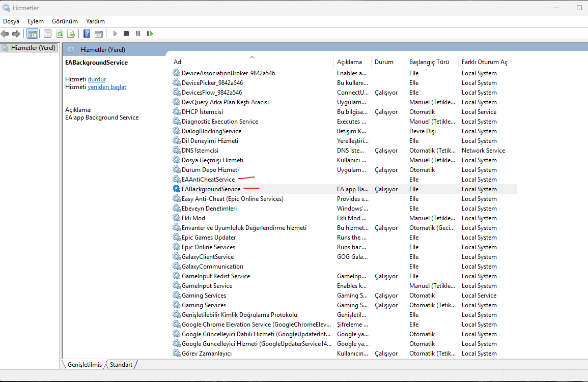This screenshot has width=588, height=382.
Task: Click gear icon of DNS İstemcisi row
Action: (176, 150)
